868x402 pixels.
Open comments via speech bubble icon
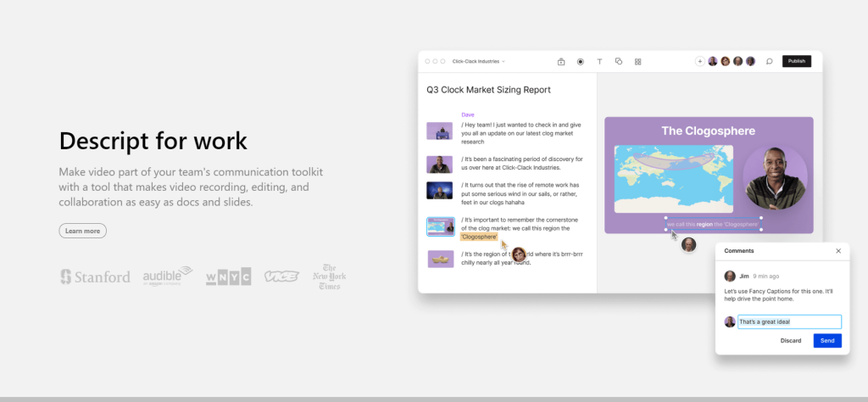[769, 61]
